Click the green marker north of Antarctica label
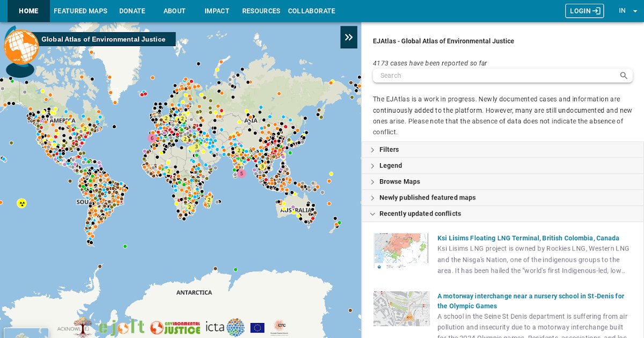 [235, 269]
